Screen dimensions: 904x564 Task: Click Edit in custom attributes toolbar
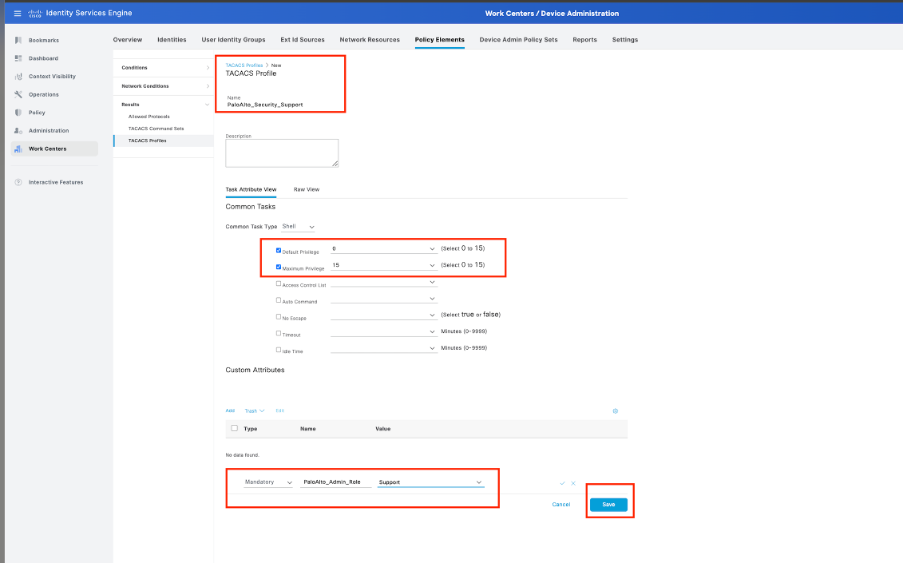coord(280,411)
